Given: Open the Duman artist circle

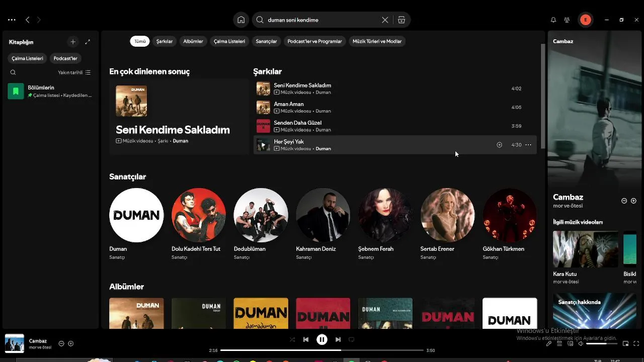Looking at the screenshot, I should coord(136,215).
